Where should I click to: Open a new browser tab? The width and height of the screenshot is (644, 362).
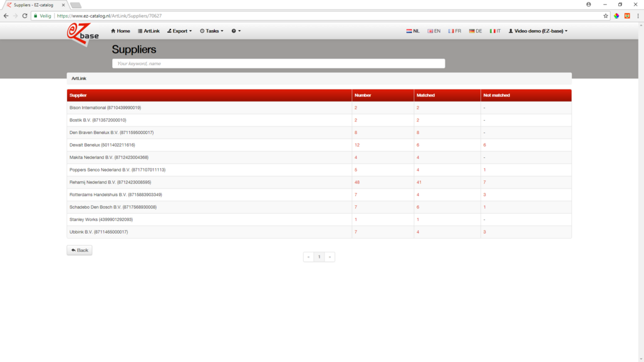(x=76, y=6)
